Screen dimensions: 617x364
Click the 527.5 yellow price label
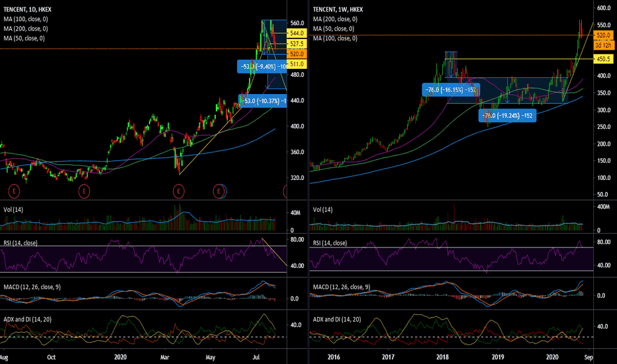[x=297, y=44]
